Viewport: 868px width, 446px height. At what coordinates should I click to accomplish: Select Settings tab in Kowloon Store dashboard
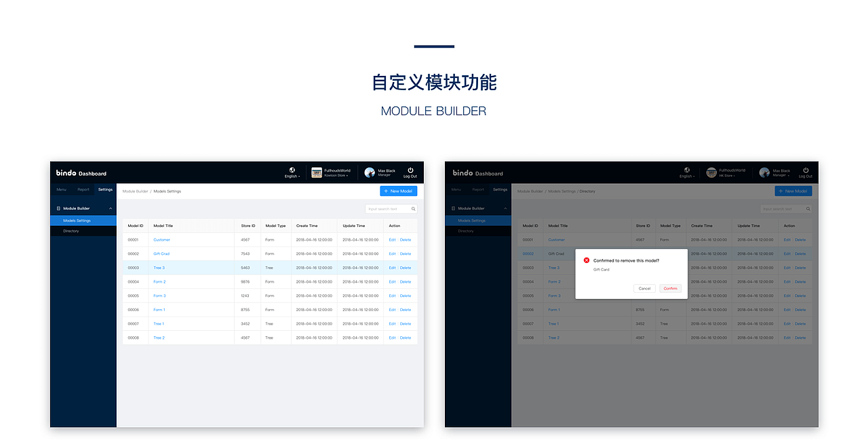point(105,190)
